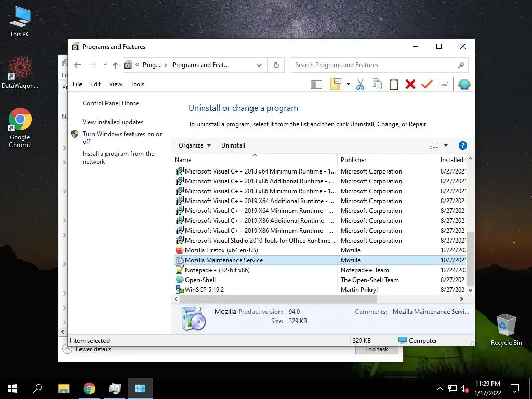Click the view layout icon
This screenshot has height=399, width=532.
[x=434, y=145]
